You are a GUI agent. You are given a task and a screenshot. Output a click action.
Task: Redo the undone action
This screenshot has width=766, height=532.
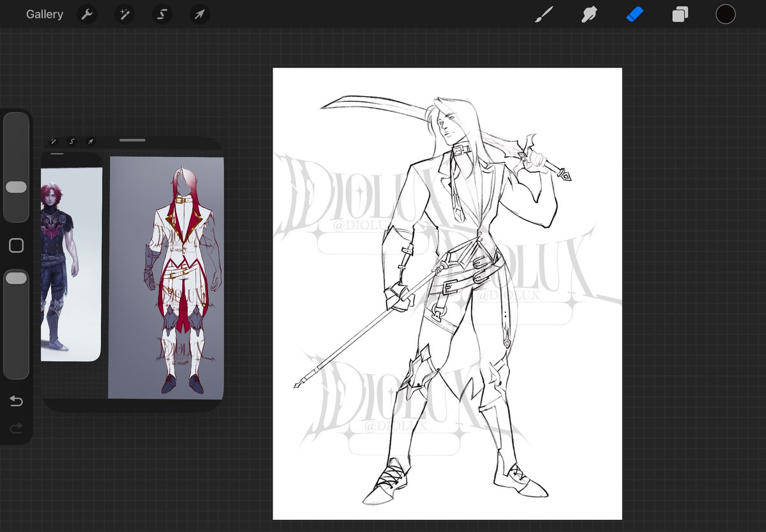pyautogui.click(x=16, y=428)
